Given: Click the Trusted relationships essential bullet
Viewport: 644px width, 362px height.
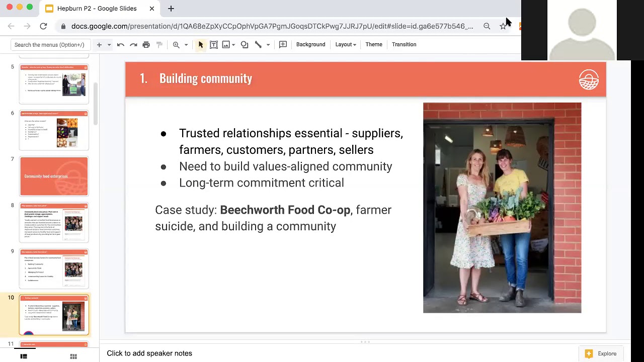Looking at the screenshot, I should coord(291,141).
